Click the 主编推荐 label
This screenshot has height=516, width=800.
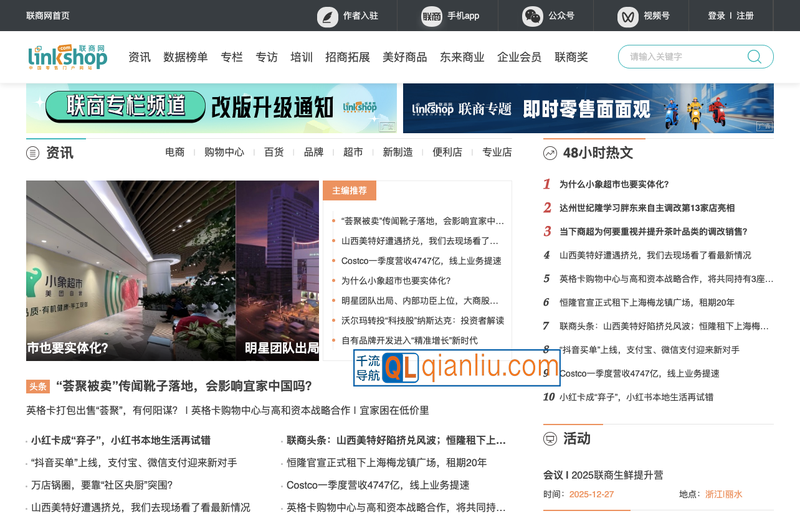point(349,190)
